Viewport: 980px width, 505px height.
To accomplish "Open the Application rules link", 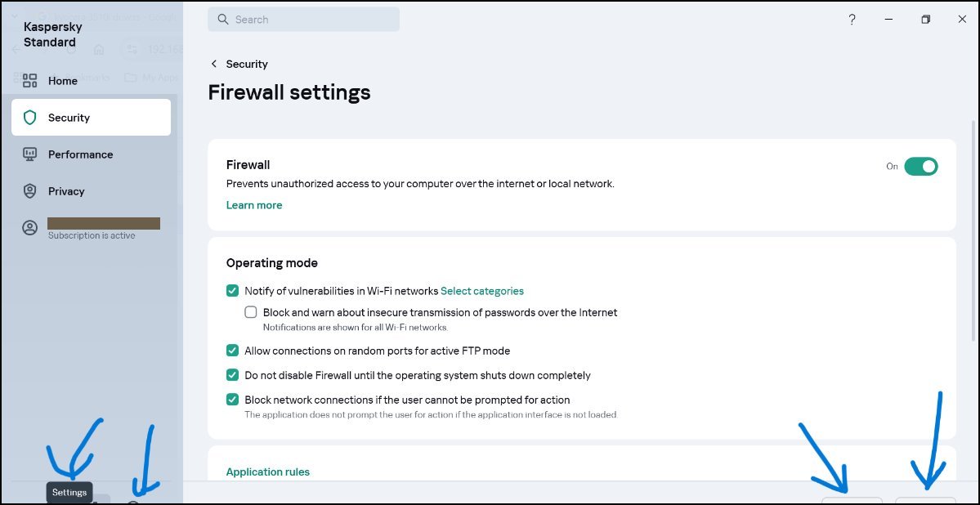I will [x=267, y=471].
